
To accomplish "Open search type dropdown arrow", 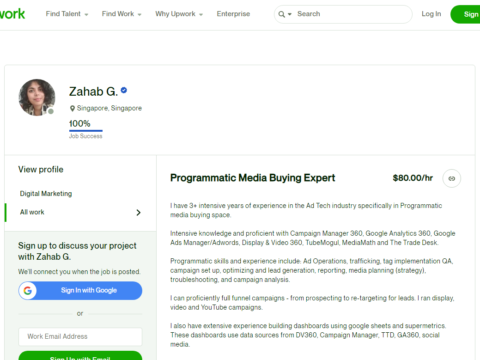I will pyautogui.click(x=290, y=14).
